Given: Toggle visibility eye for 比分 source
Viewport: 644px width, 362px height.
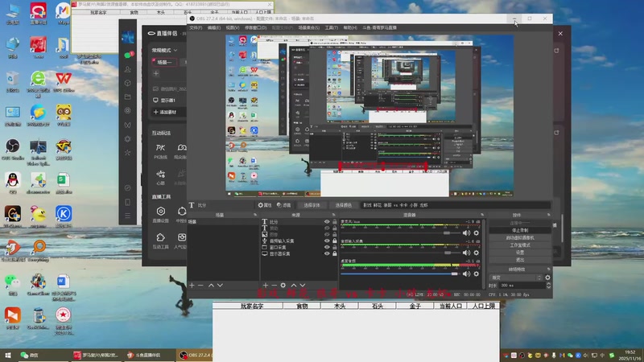Looking at the screenshot, I should click(327, 222).
